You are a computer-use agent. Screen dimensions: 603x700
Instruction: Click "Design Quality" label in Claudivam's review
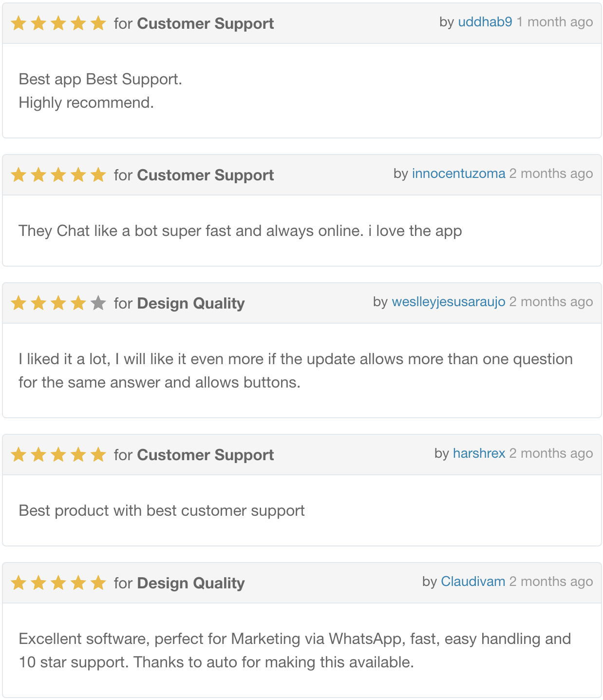click(x=190, y=583)
